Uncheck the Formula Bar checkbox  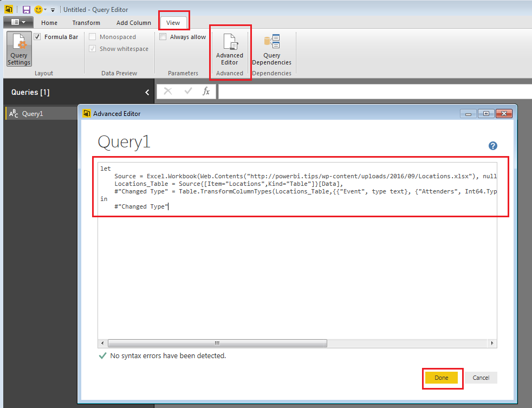tap(37, 37)
